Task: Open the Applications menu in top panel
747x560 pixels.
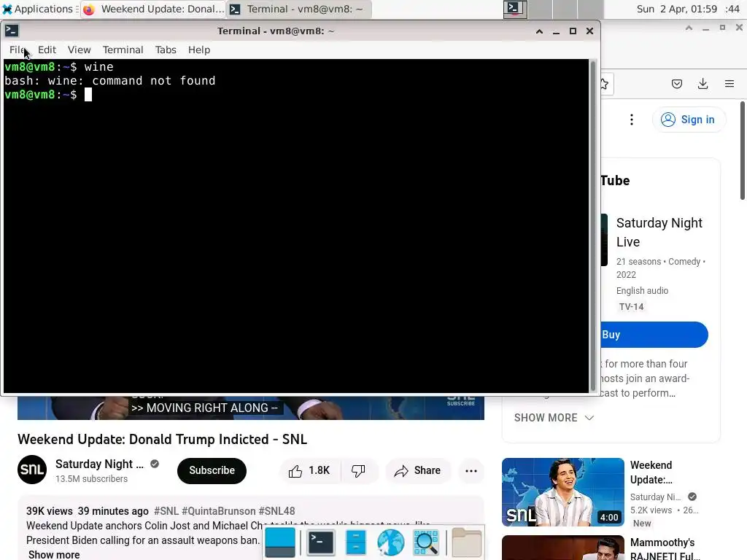Action: click(39, 9)
